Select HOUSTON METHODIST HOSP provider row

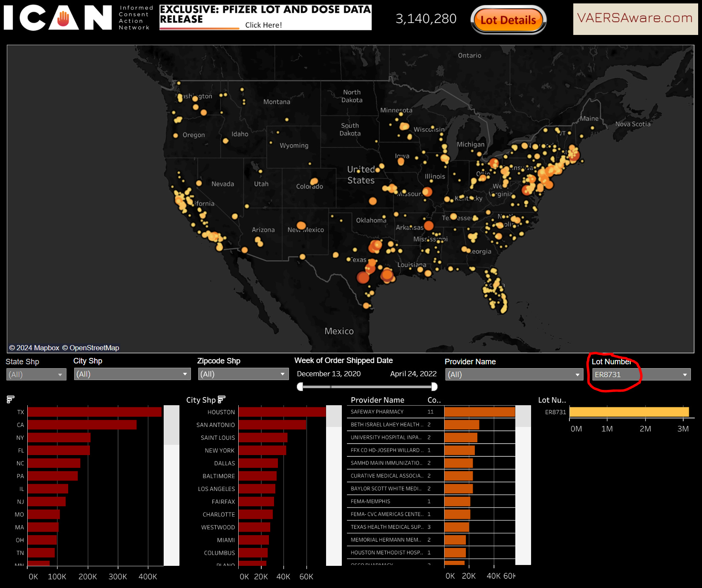431,552
